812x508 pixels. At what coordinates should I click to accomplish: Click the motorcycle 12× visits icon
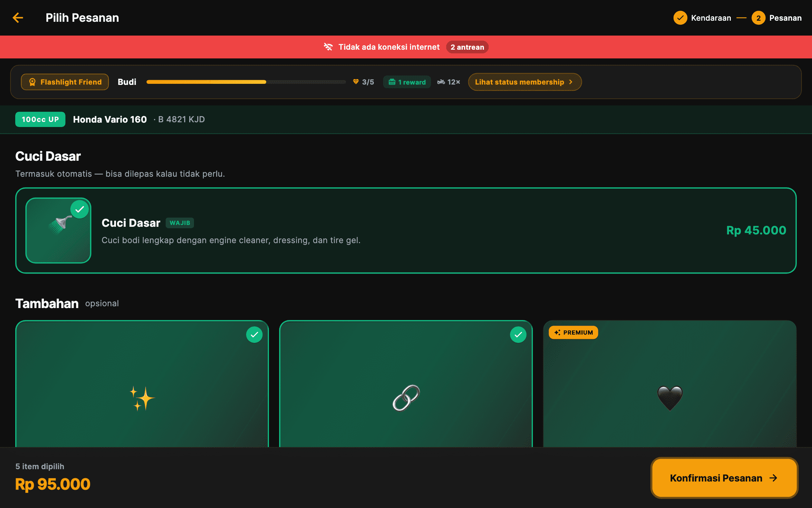[441, 82]
